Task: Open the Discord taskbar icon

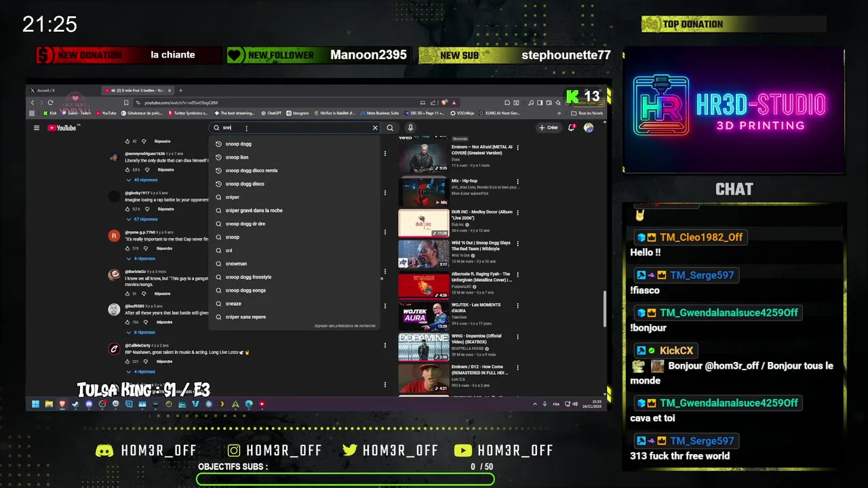Action: point(89,404)
